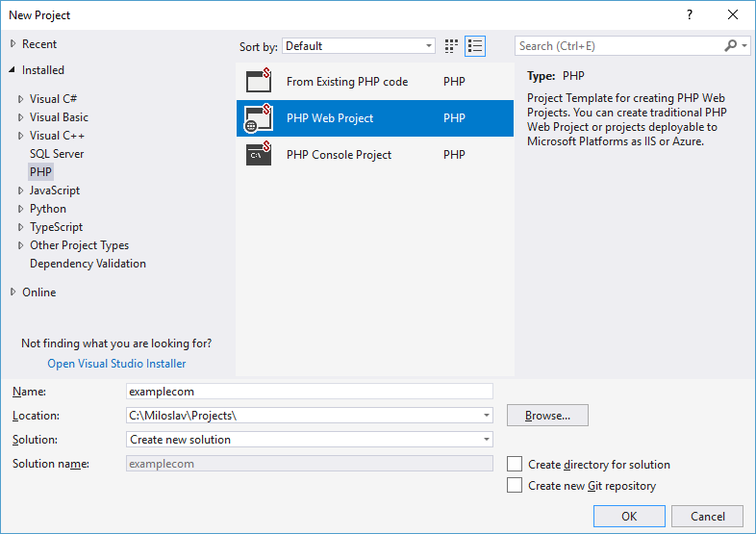This screenshot has height=534, width=756.
Task: Open the Location path dropdown
Action: point(486,416)
